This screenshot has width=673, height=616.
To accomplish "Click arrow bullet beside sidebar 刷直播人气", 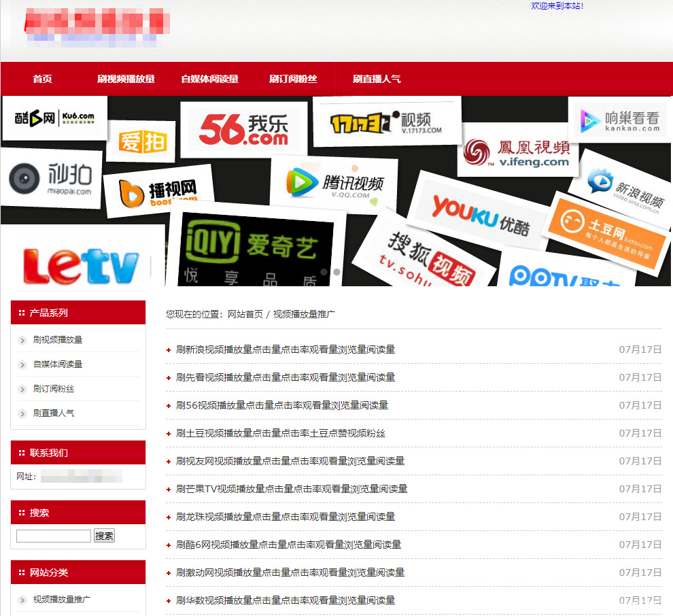I will (22, 414).
